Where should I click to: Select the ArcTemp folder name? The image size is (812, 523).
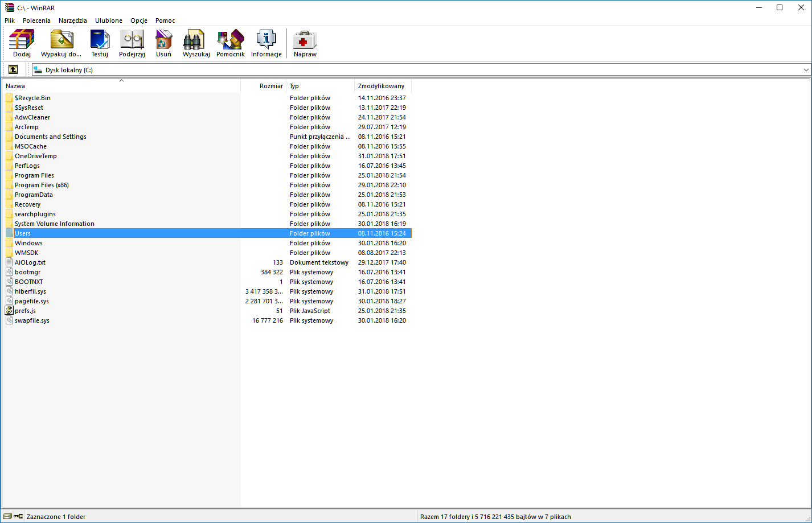[27, 127]
